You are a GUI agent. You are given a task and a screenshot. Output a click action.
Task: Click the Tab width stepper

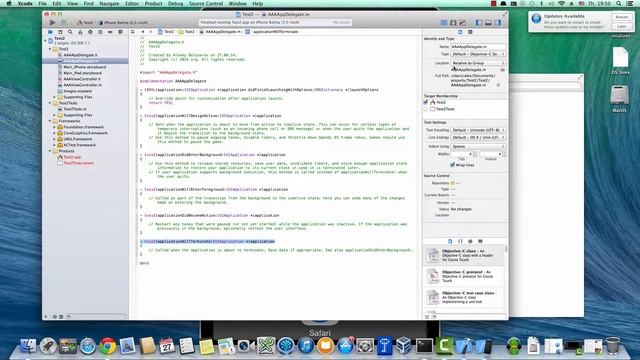[x=475, y=154]
